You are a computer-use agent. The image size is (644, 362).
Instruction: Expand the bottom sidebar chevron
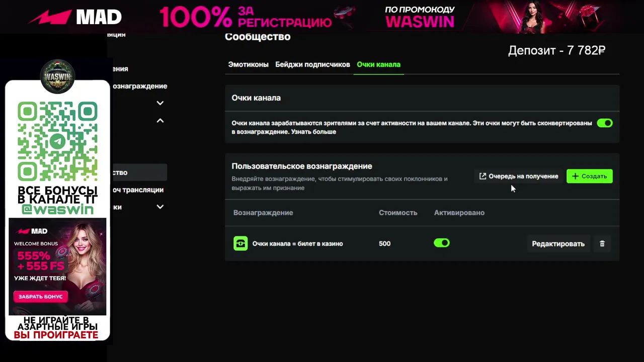[x=160, y=207]
